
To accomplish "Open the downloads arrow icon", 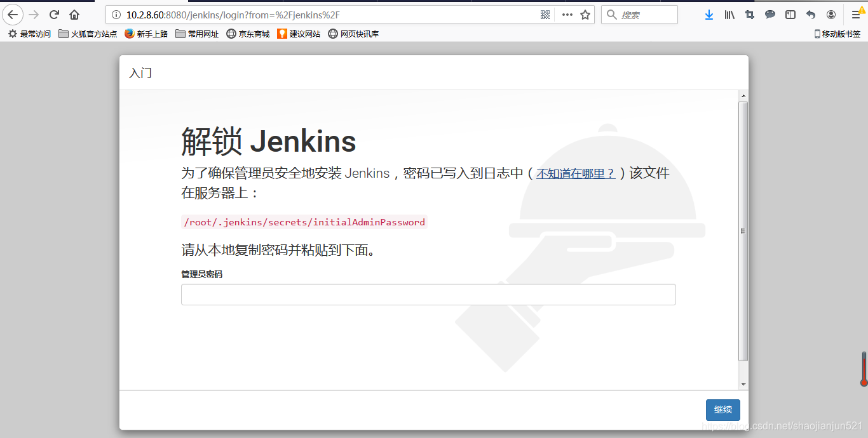I will 709,15.
